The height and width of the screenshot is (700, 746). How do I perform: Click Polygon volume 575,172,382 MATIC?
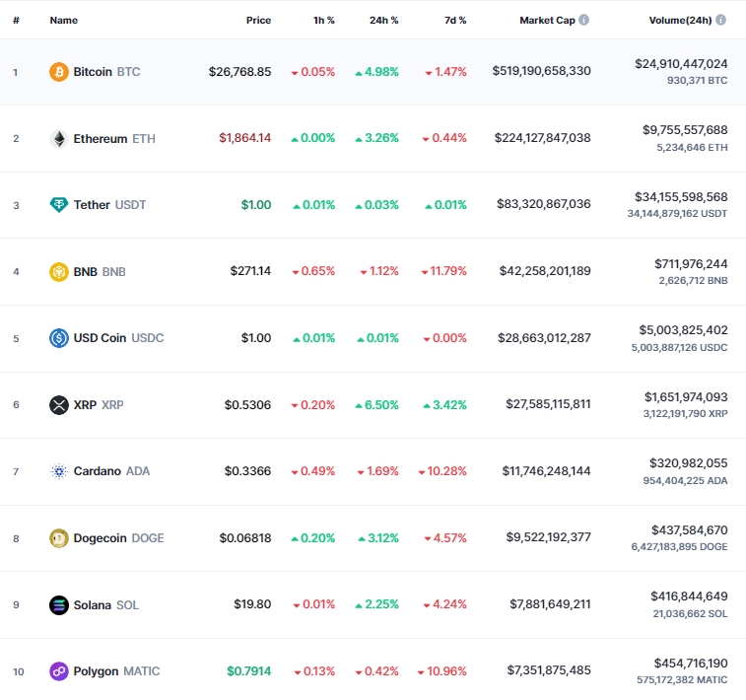682,680
